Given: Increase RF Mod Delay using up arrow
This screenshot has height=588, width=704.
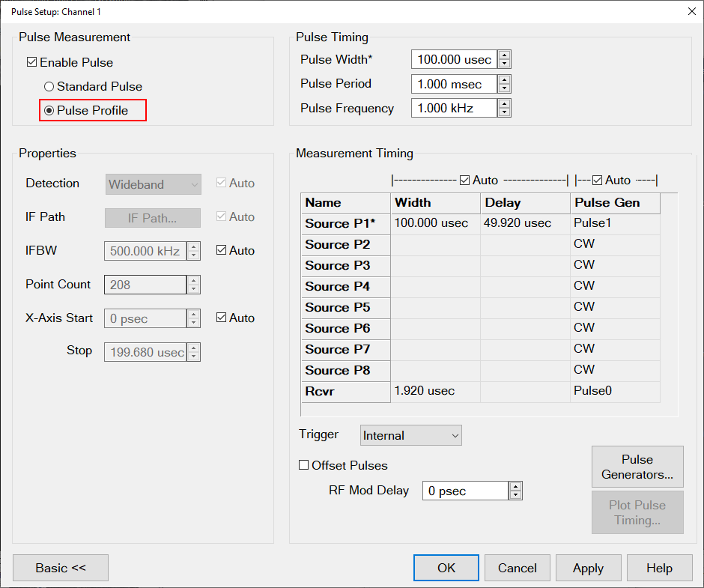Looking at the screenshot, I should [515, 487].
